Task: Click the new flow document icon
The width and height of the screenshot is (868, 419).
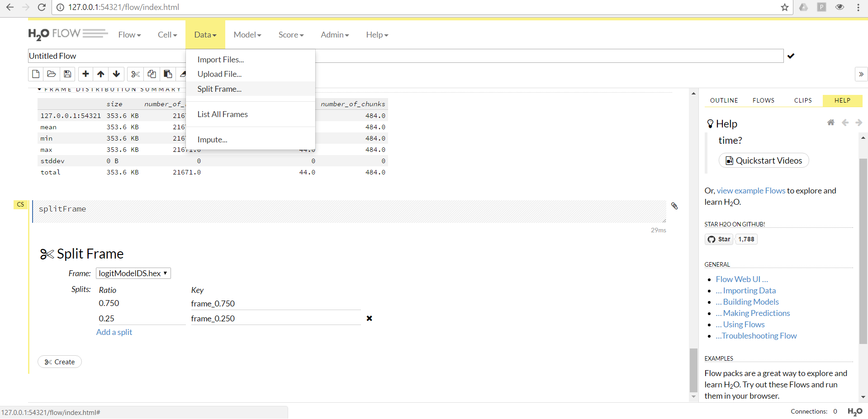Action: click(x=36, y=74)
